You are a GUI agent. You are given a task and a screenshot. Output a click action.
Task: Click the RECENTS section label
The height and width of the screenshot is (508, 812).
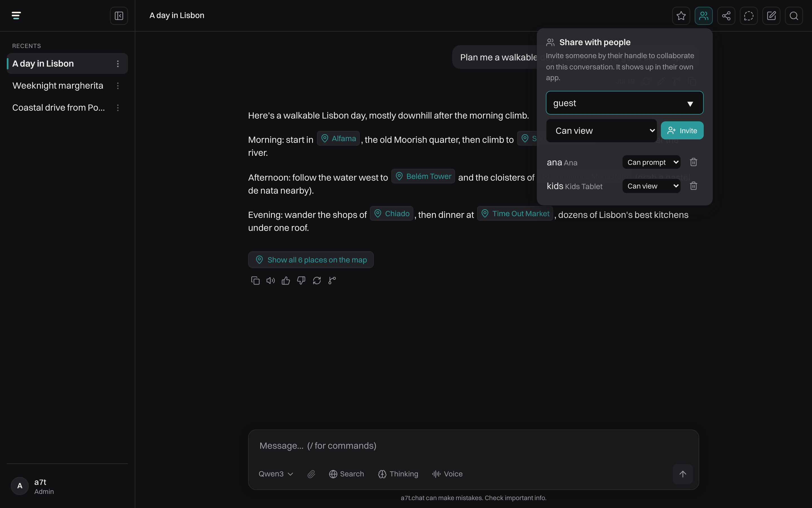coord(27,46)
